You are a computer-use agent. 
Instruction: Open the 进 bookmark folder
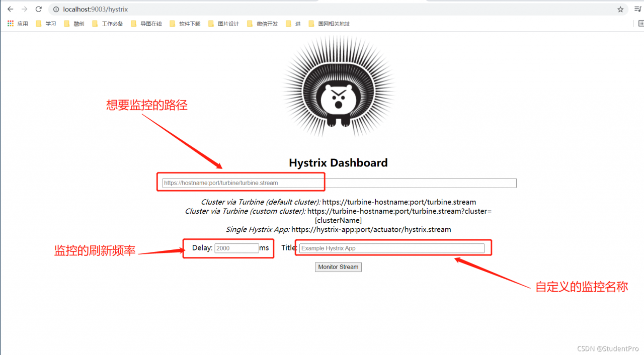pyautogui.click(x=293, y=24)
